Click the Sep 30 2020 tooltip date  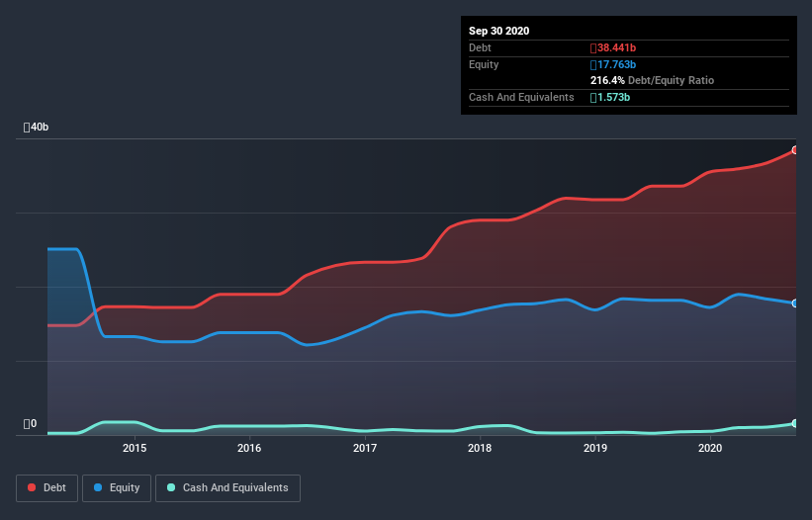[498, 31]
